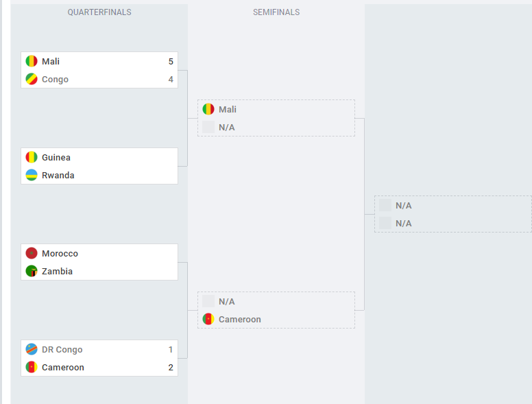Open Mali vs Congo score 5
The height and width of the screenshot is (404, 532).
pyautogui.click(x=171, y=62)
